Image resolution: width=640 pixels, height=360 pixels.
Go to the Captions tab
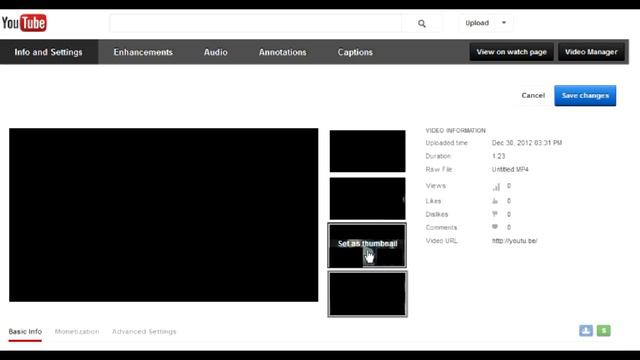[x=355, y=52]
